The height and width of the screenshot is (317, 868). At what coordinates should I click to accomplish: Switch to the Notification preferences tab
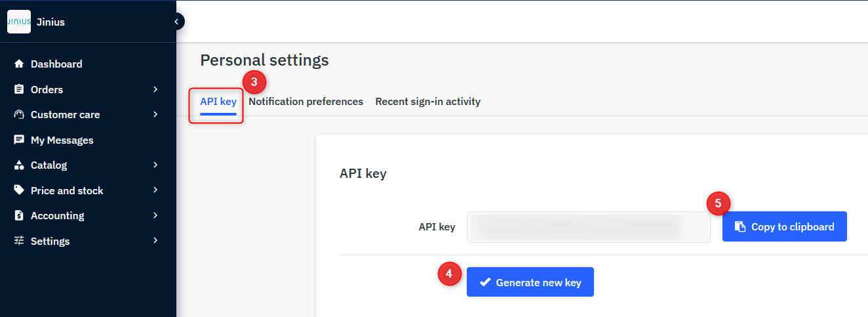306,102
